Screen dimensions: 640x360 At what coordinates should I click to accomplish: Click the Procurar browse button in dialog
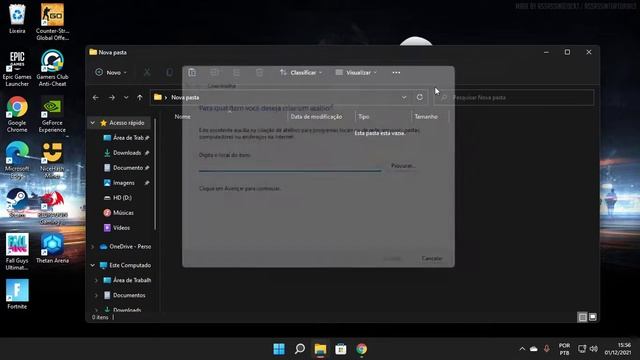pos(403,166)
